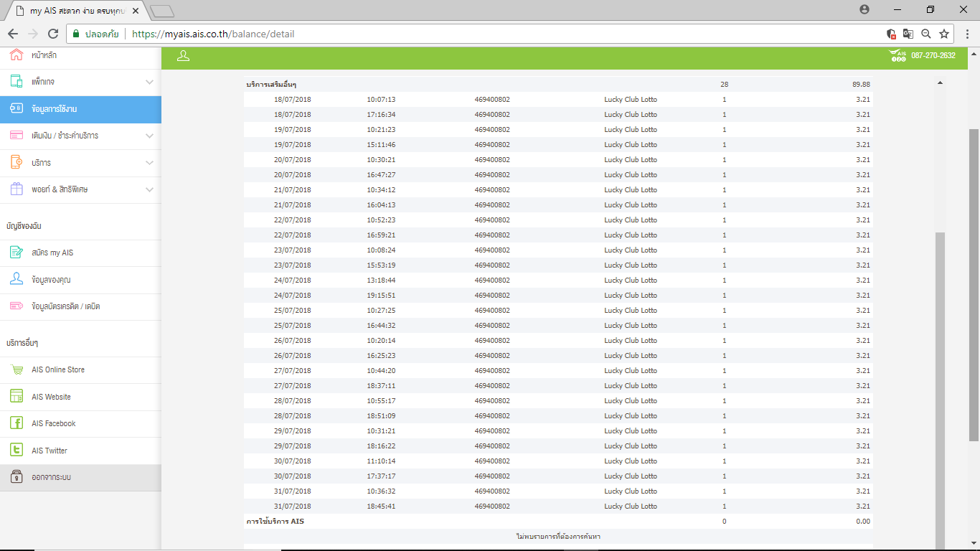Click the logout lock icon

tap(17, 477)
